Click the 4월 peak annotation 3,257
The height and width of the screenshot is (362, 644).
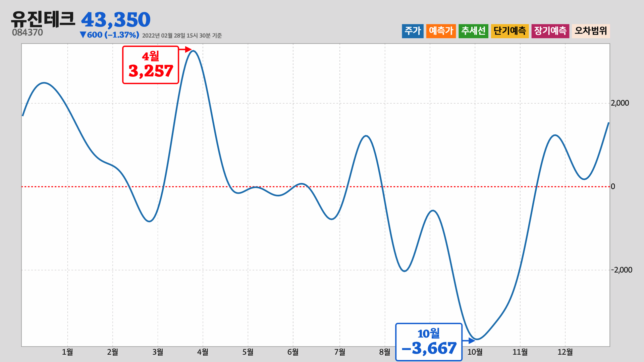point(151,65)
